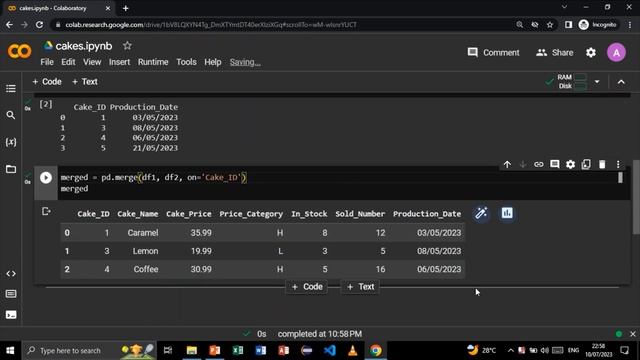Run the merge code cell
The height and width of the screenshot is (360, 640).
point(46,178)
